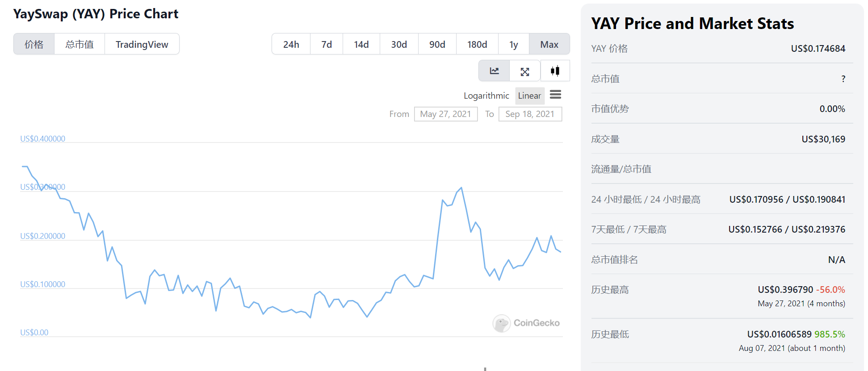Click Aug 07, 2021 (about 1 month) date
The width and height of the screenshot is (868, 371).
coord(792,348)
